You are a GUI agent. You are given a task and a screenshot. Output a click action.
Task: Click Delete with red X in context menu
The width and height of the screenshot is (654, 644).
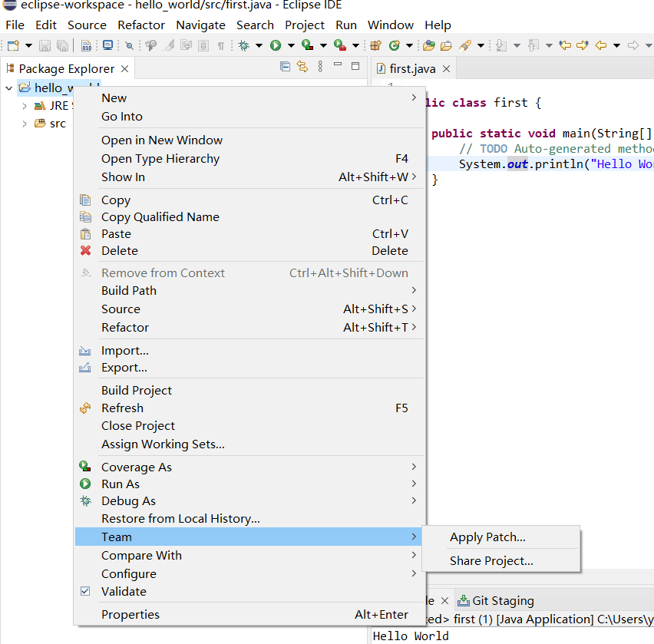(249, 251)
